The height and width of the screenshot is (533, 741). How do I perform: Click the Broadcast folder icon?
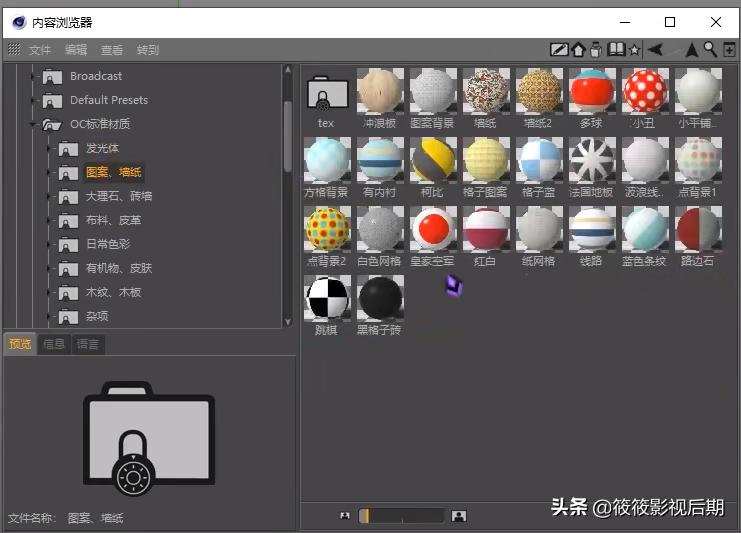tap(52, 77)
